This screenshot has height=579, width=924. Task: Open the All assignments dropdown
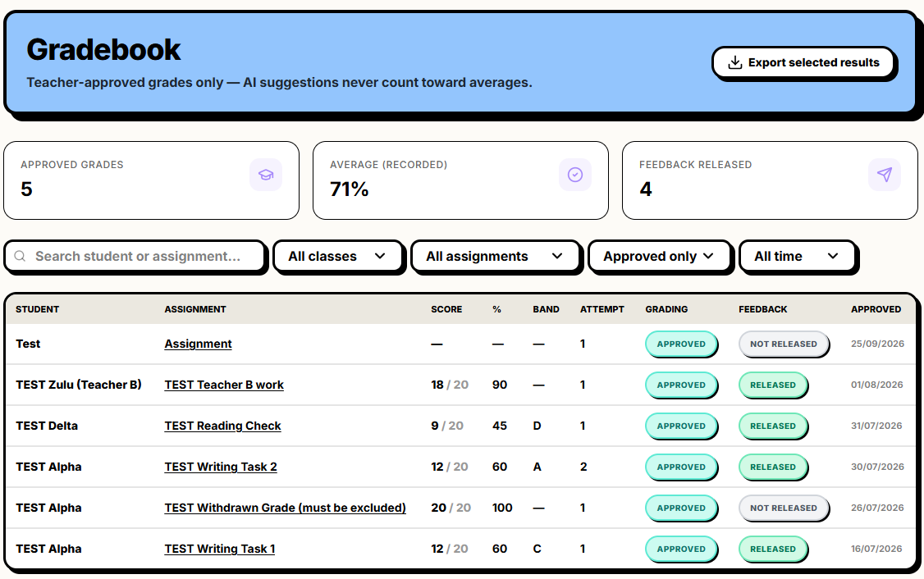496,256
